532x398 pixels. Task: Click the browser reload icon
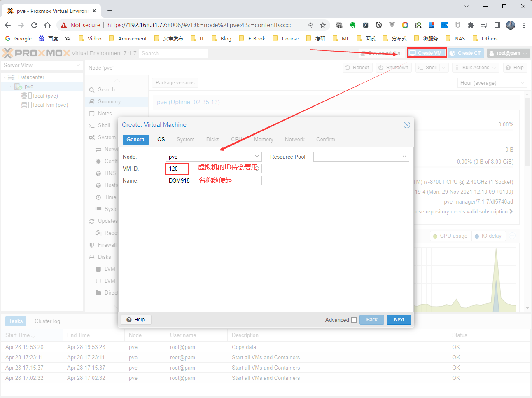(x=34, y=25)
